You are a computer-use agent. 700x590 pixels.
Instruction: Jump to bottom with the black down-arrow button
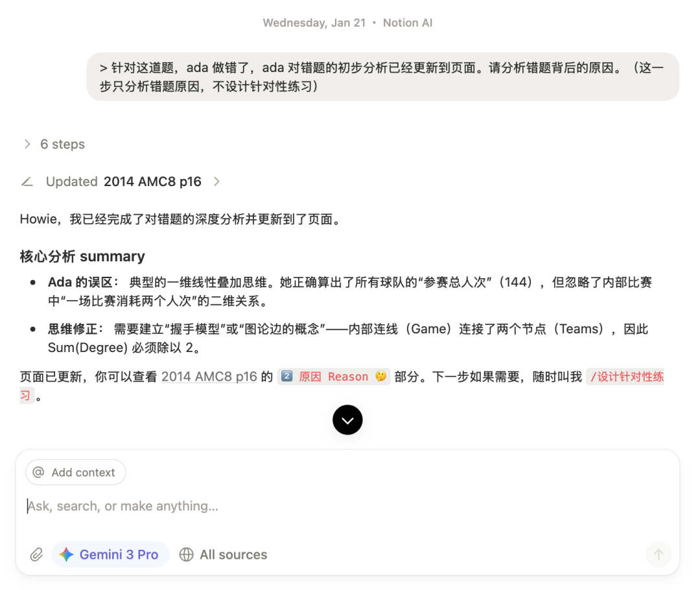click(347, 420)
